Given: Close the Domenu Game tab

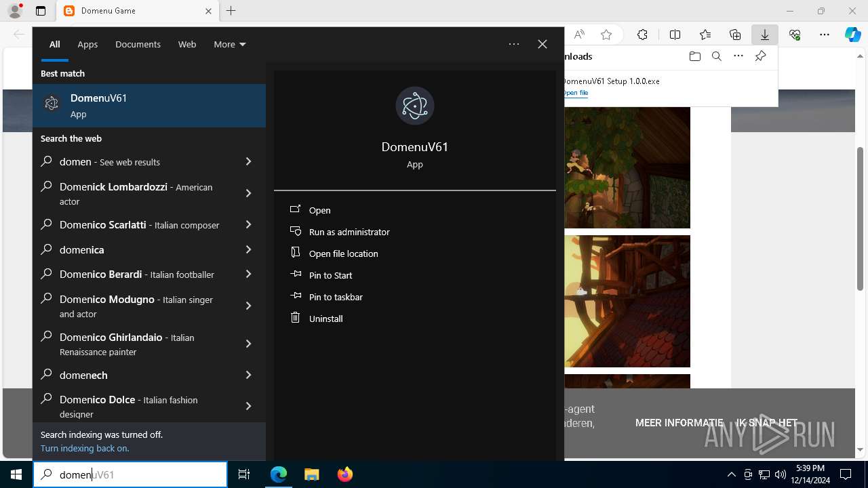Looking at the screenshot, I should pyautogui.click(x=208, y=11).
